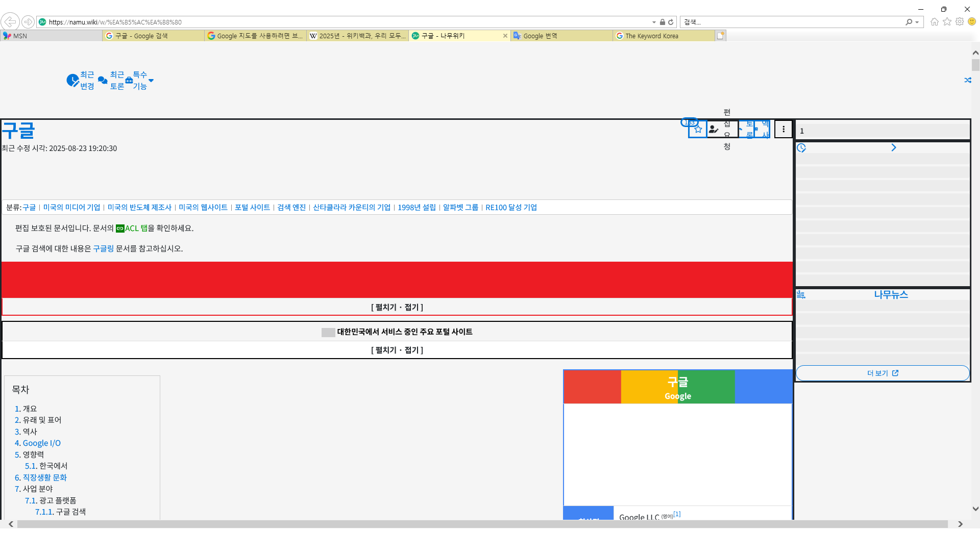Open IE settings gear icon

pyautogui.click(x=959, y=22)
